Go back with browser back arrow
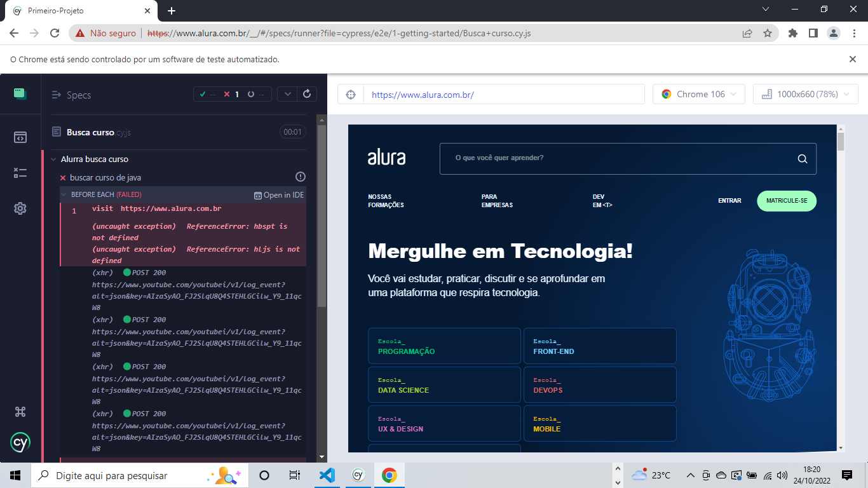 coord(14,33)
